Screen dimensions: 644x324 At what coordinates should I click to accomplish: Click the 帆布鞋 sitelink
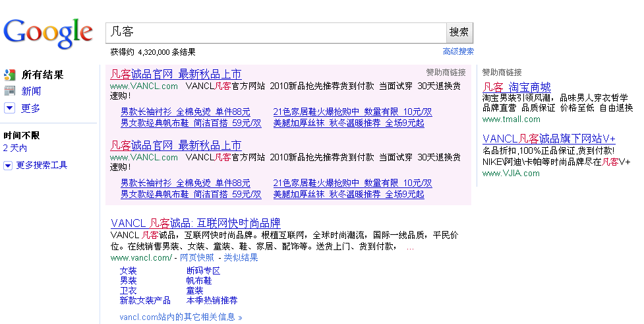coord(199,281)
